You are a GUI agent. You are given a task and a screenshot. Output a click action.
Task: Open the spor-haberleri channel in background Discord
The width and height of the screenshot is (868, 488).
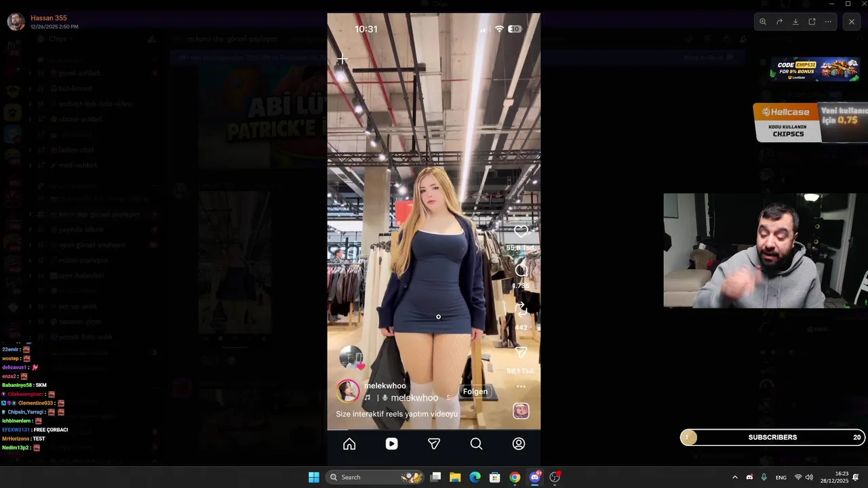pyautogui.click(x=81, y=276)
